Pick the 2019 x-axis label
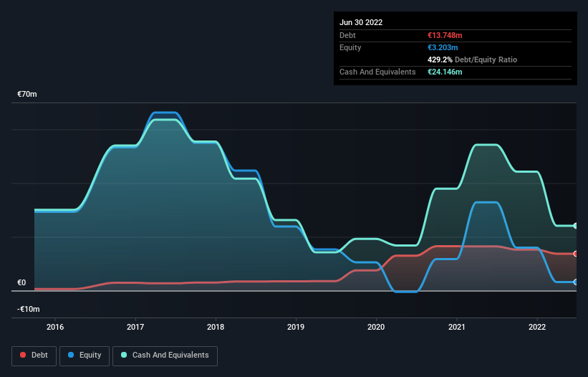Image resolution: width=588 pixels, height=377 pixels. coord(296,328)
